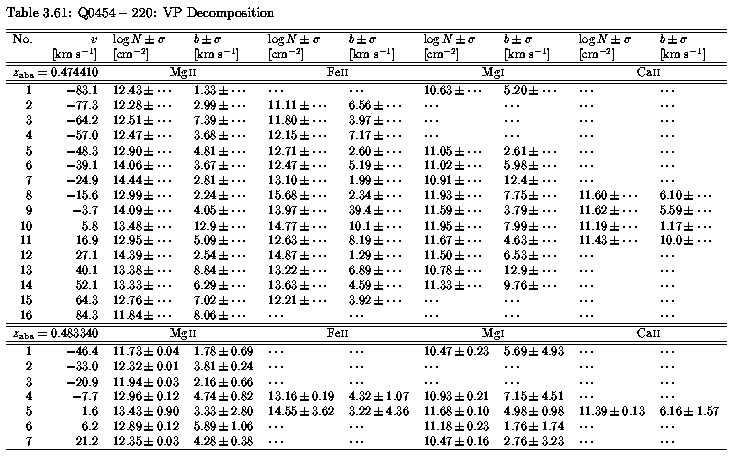Select the CaII heading in the 0.474410 section

pos(648,72)
